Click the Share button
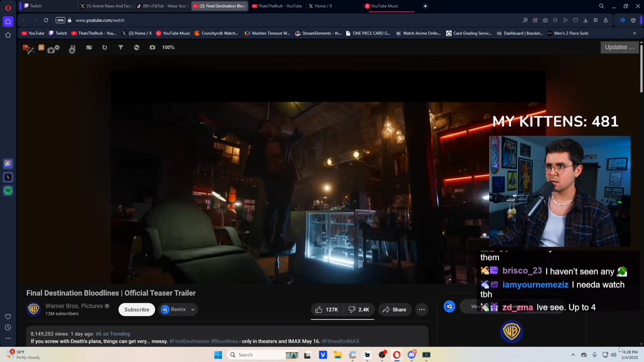 (394, 310)
